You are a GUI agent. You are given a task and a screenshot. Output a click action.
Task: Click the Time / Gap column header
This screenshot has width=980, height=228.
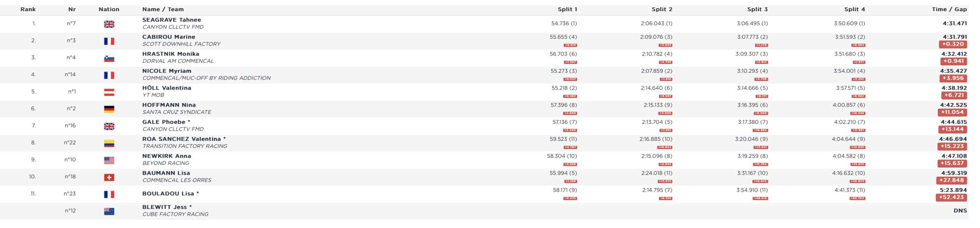(949, 9)
